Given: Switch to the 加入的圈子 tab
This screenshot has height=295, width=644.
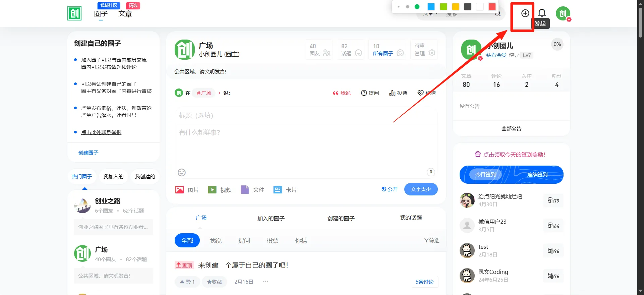Looking at the screenshot, I should [271, 218].
